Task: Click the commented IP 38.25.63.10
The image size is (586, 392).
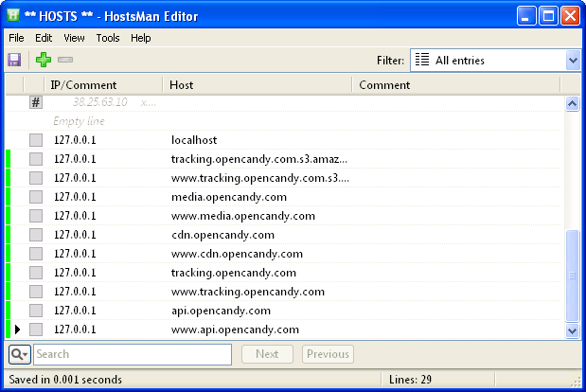Action: point(99,102)
